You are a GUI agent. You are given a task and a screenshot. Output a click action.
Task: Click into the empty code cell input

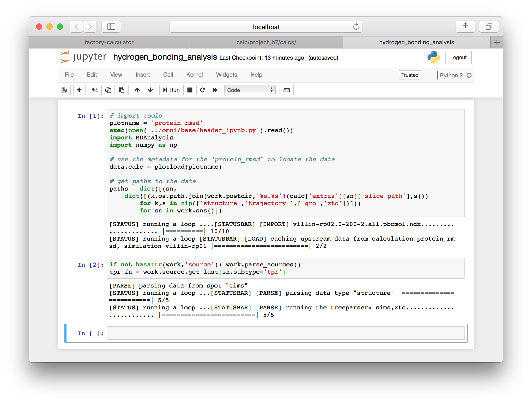click(x=286, y=333)
